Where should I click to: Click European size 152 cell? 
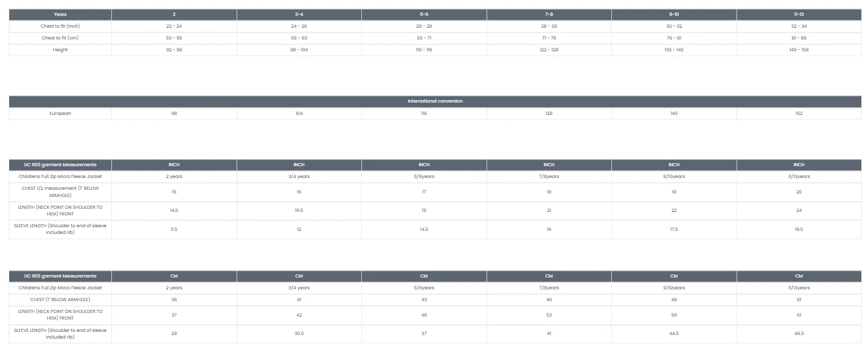click(x=799, y=113)
